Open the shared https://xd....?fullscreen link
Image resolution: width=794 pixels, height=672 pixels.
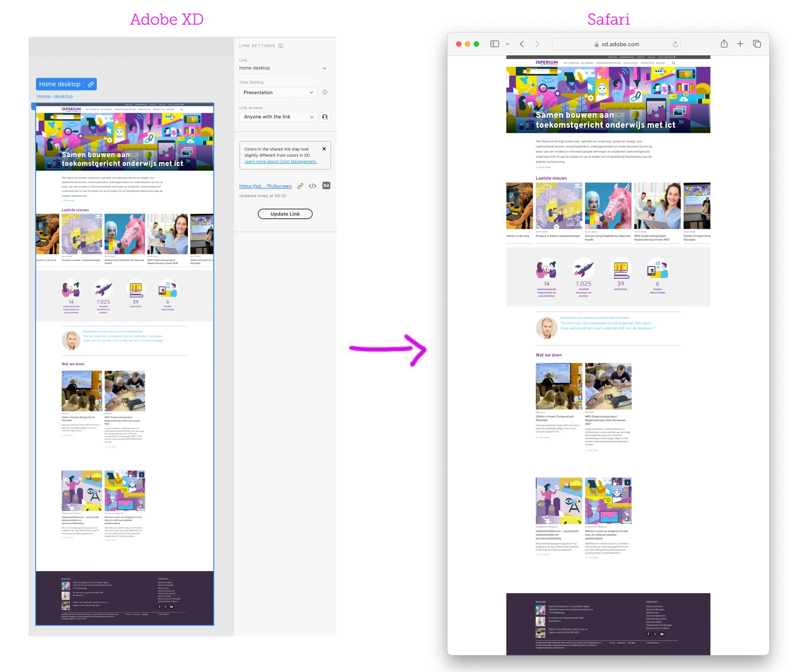point(265,186)
